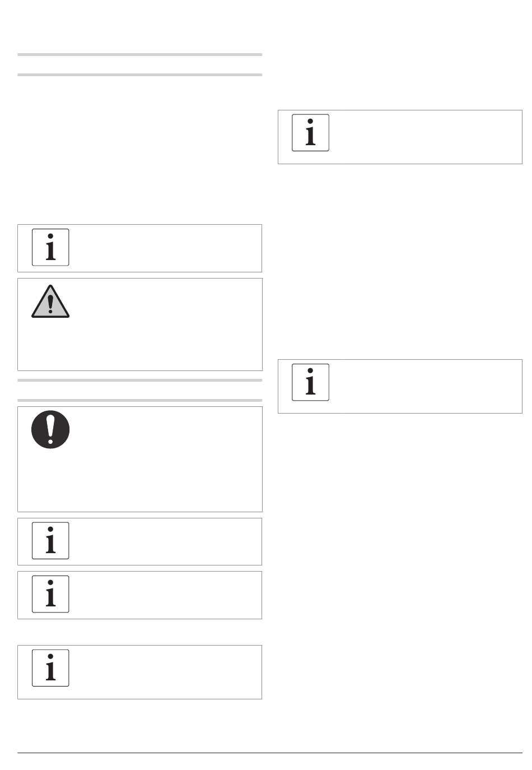
Task: Click the info icon in the lowest left-column box
Action: coord(50,668)
